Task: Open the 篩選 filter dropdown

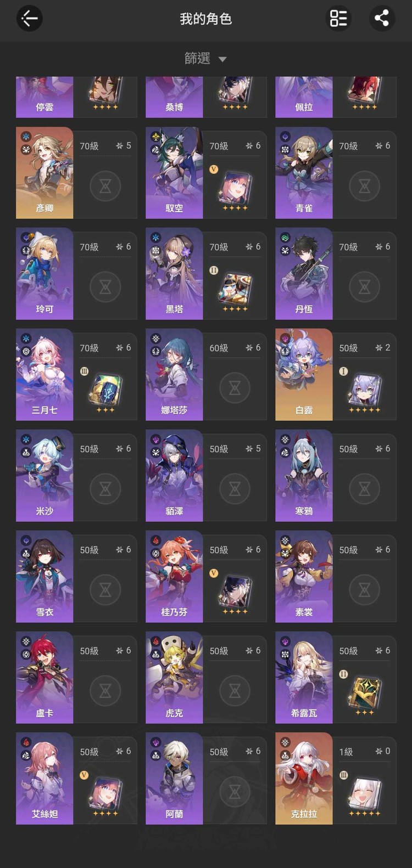Action: (205, 58)
